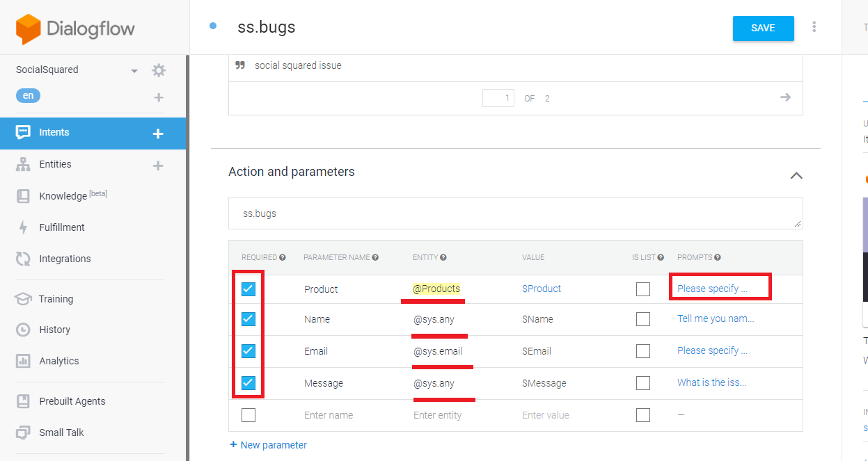Image resolution: width=868 pixels, height=461 pixels.
Task: Open prompts for Message parameter
Action: pyautogui.click(x=711, y=382)
